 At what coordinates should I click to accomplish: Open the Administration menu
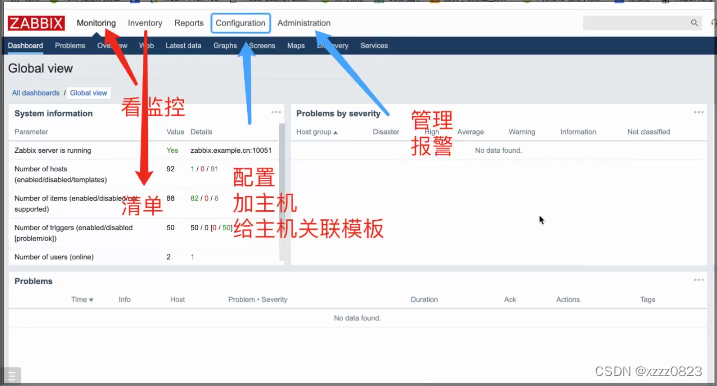[304, 23]
